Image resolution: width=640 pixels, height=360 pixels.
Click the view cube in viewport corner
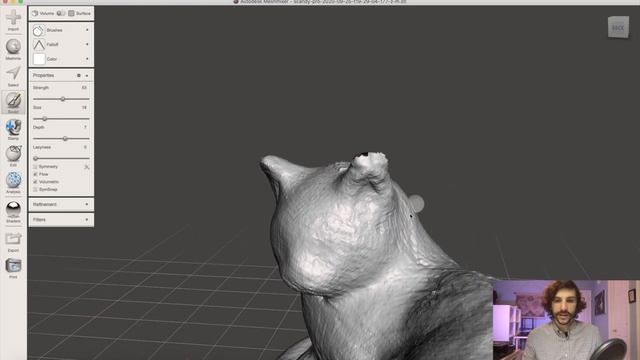[x=618, y=27]
